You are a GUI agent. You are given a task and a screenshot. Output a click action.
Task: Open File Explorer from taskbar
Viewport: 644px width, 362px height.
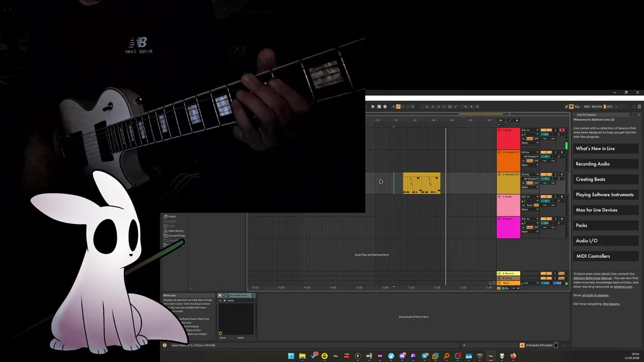pyautogui.click(x=302, y=356)
